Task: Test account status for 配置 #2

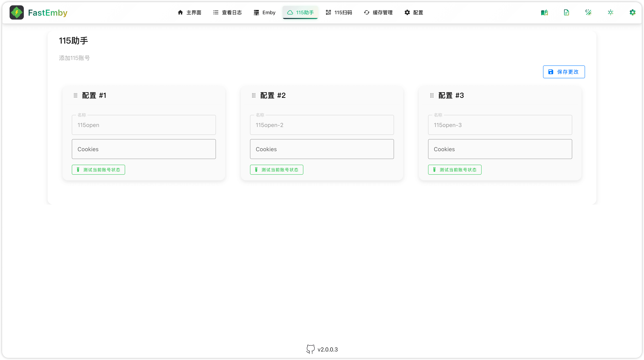Action: [277, 170]
